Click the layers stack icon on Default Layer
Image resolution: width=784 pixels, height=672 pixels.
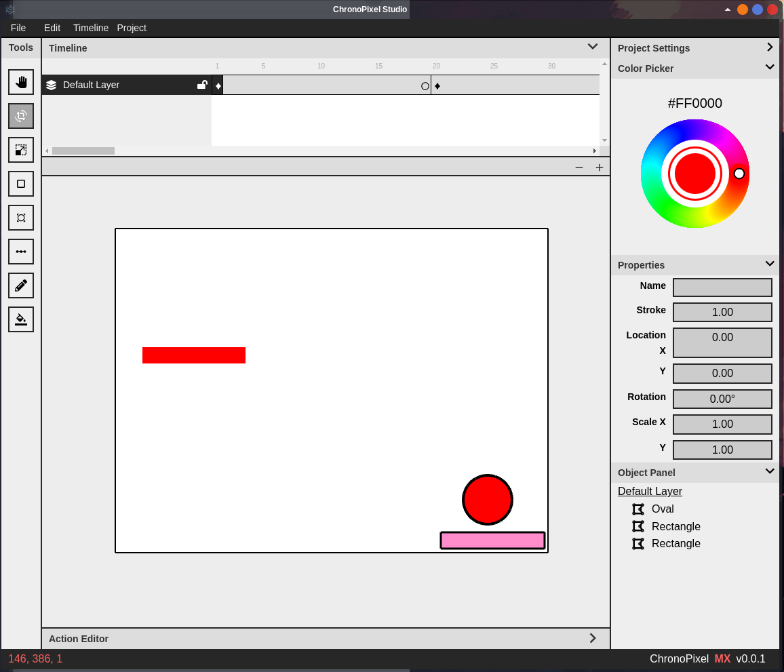pos(52,85)
